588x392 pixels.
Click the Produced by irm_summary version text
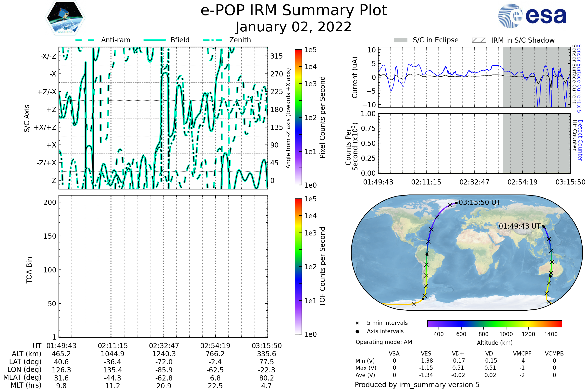417,385
